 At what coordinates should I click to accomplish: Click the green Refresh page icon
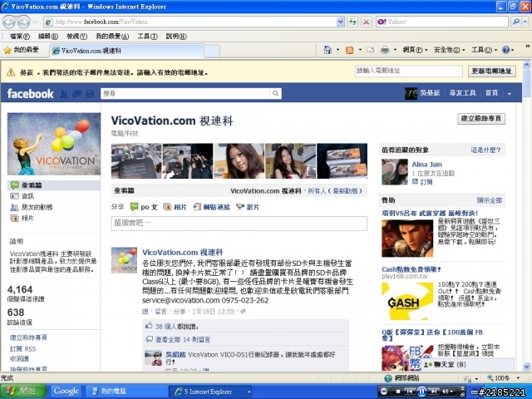(x=353, y=22)
